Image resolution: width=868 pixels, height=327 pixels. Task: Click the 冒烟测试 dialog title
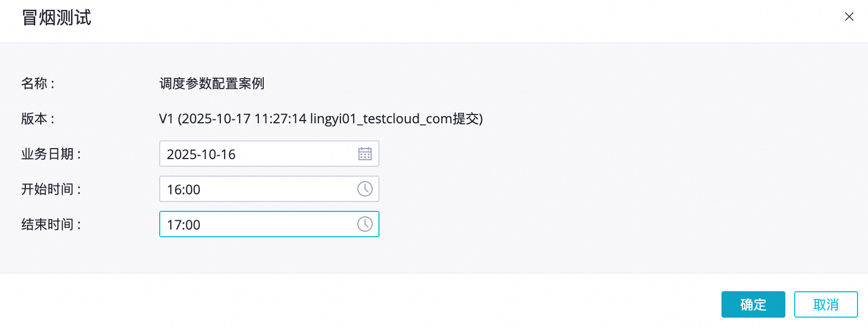click(57, 18)
